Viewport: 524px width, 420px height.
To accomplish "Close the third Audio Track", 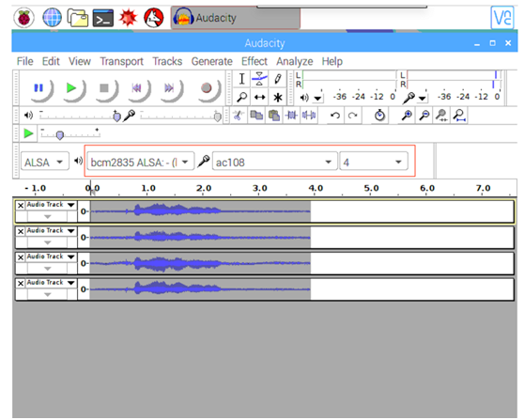I will pyautogui.click(x=21, y=257).
